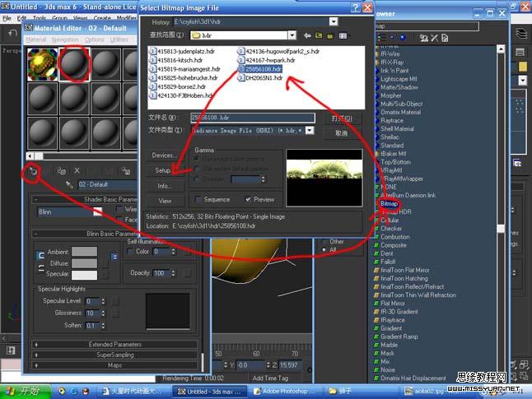Screen dimensions: 532x399
Task: Click help question mark on Select Bitmap dialog
Action: click(x=355, y=7)
